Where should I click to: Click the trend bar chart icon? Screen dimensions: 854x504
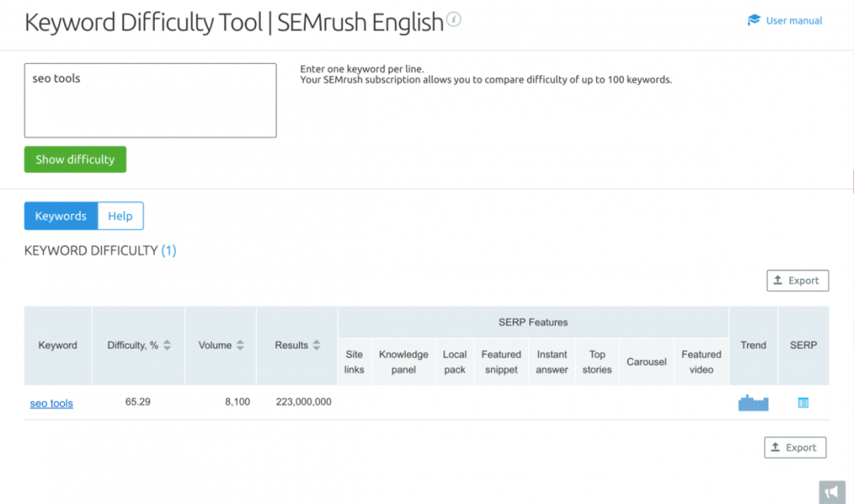753,403
